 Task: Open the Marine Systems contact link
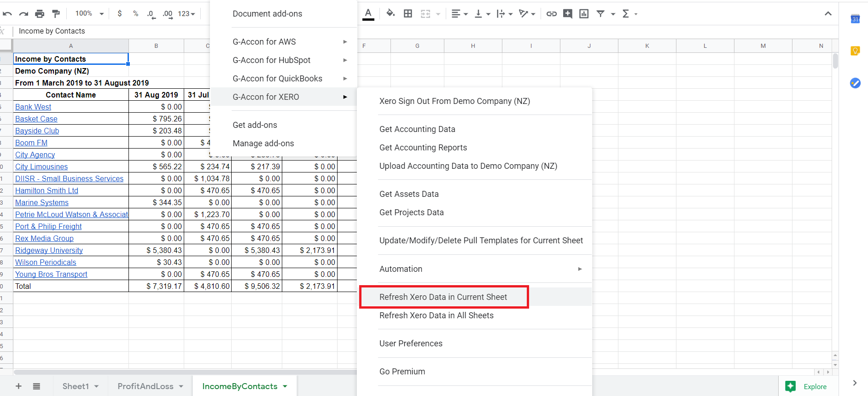pyautogui.click(x=42, y=202)
